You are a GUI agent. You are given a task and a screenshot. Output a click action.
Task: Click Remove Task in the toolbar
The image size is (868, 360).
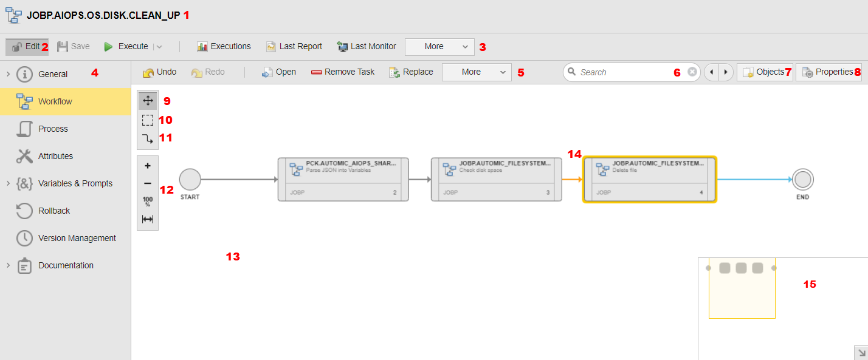[343, 72]
